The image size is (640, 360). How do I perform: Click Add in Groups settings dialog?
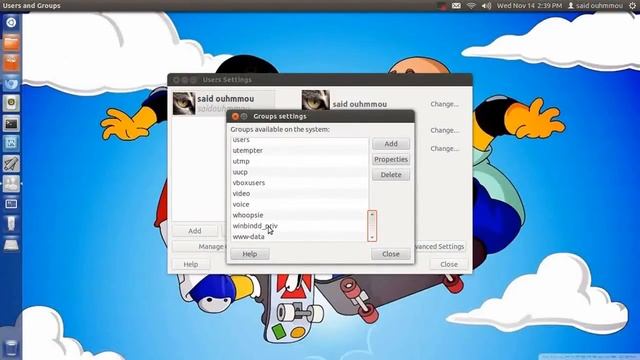[x=391, y=144]
